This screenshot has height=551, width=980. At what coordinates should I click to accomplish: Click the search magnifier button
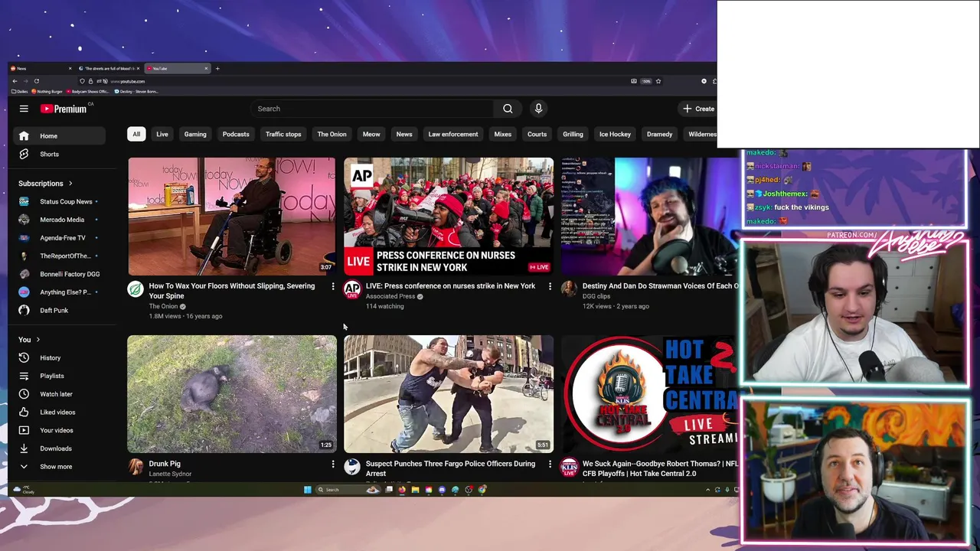tap(508, 109)
